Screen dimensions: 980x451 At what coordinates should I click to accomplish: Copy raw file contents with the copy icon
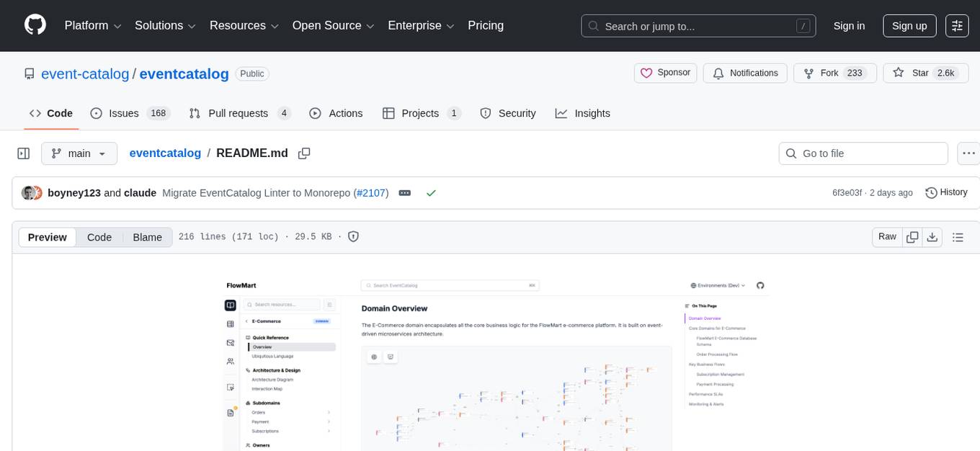[912, 236]
